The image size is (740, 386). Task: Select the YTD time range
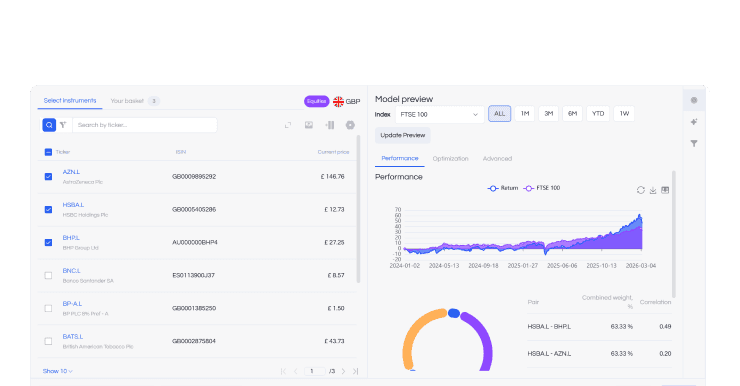click(x=598, y=114)
